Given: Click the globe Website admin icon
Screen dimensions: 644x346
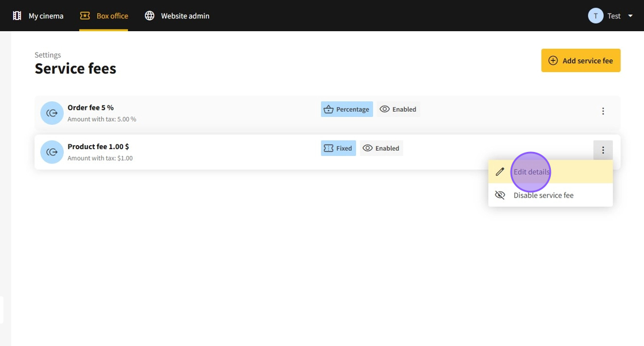Looking at the screenshot, I should (149, 16).
